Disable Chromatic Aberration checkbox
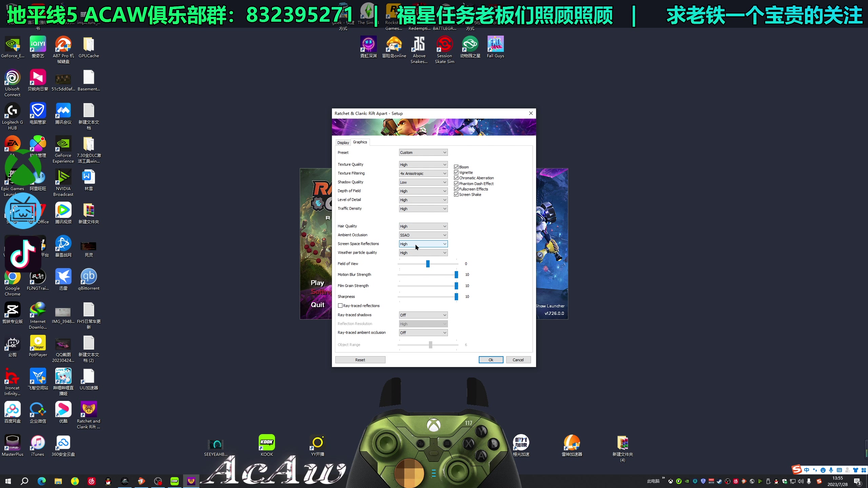 [456, 178]
